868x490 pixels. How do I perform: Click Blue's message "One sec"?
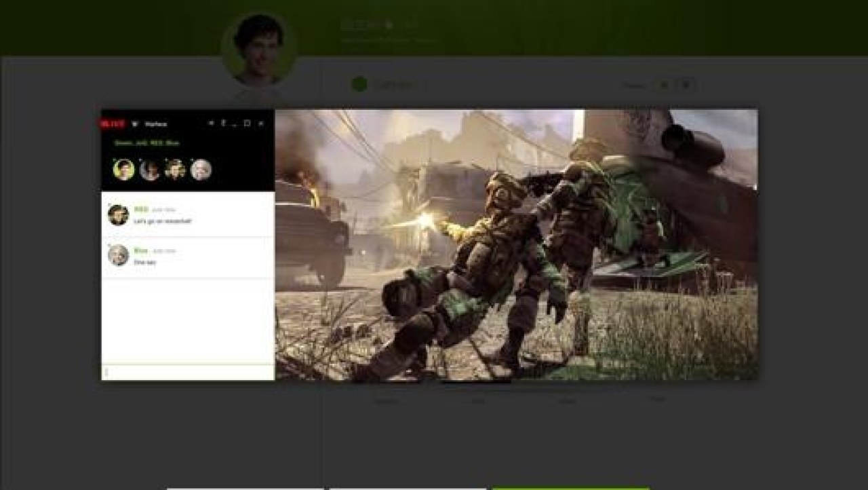coord(145,262)
